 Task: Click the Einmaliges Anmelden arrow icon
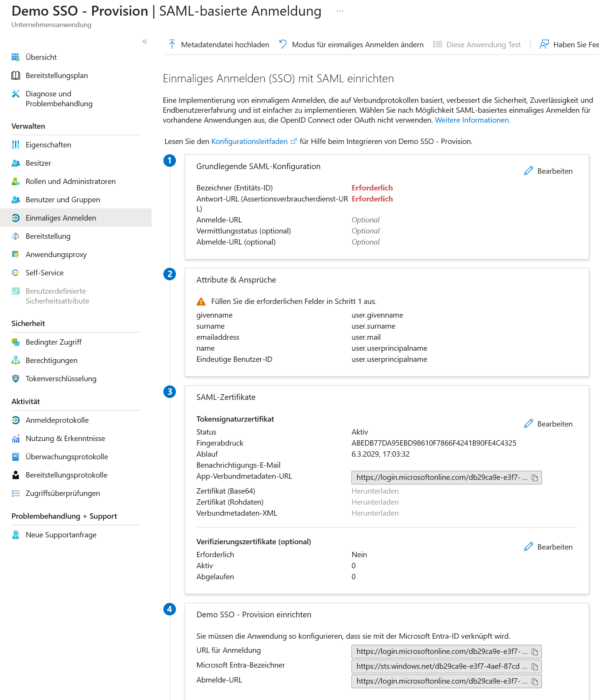(16, 218)
